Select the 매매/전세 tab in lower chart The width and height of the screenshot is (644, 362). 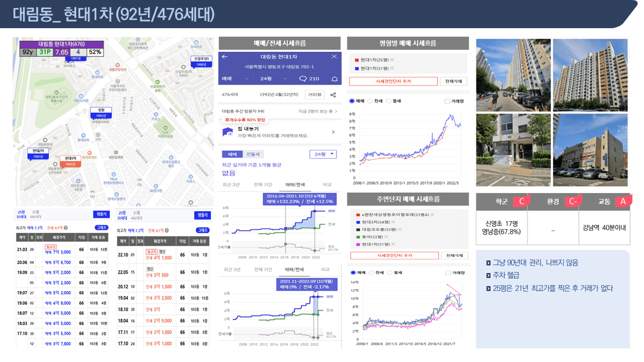point(295,269)
